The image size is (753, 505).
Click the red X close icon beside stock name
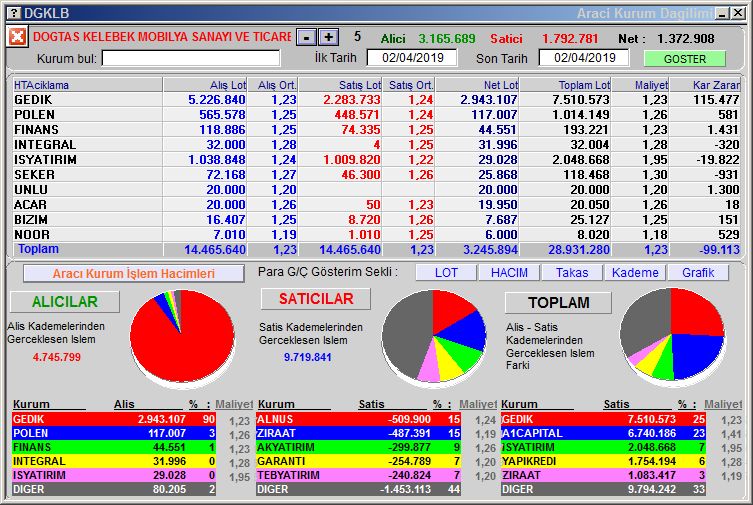click(x=17, y=36)
